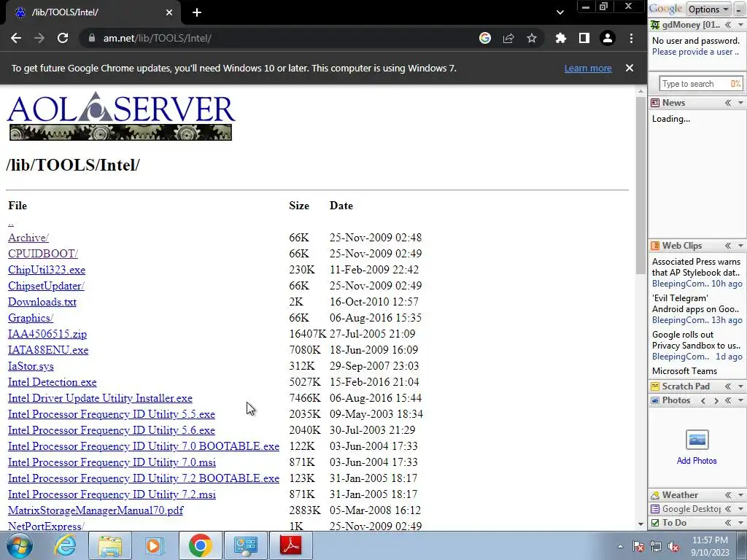Dismiss the Chrome update notification bar

[x=630, y=68]
